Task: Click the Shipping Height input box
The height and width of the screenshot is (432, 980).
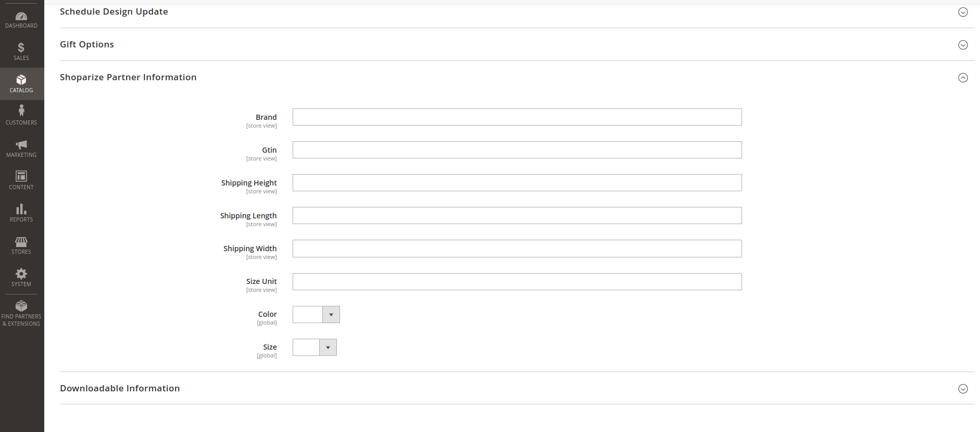Action: [517, 183]
